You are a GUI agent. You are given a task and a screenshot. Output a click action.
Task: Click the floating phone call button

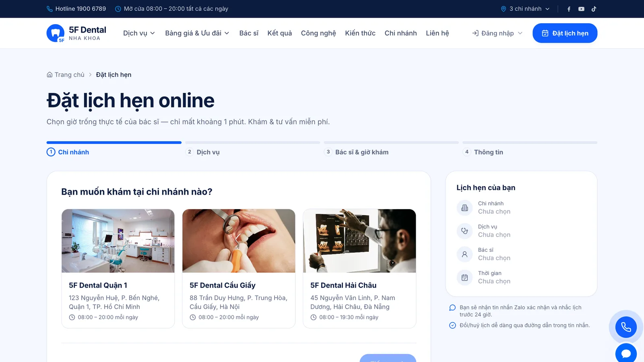(626, 327)
